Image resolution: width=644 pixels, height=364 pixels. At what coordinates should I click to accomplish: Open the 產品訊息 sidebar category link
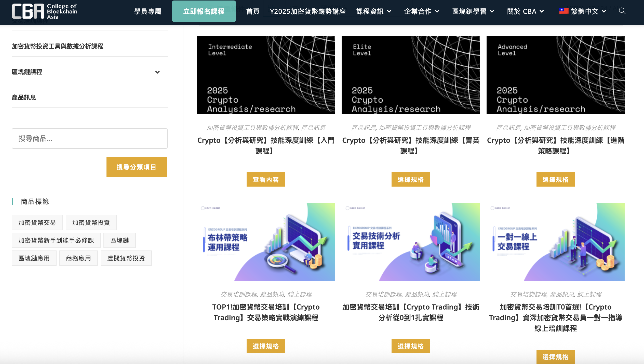24,97
